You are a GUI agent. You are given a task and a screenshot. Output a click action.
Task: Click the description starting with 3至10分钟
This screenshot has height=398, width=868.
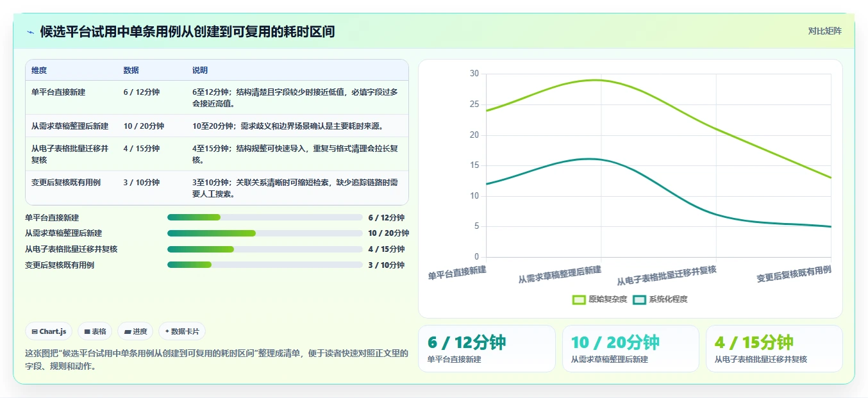point(295,188)
